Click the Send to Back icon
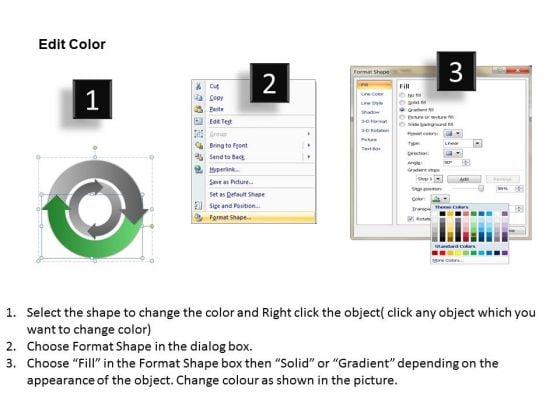Viewport: 560px width, 420px height. (199, 157)
